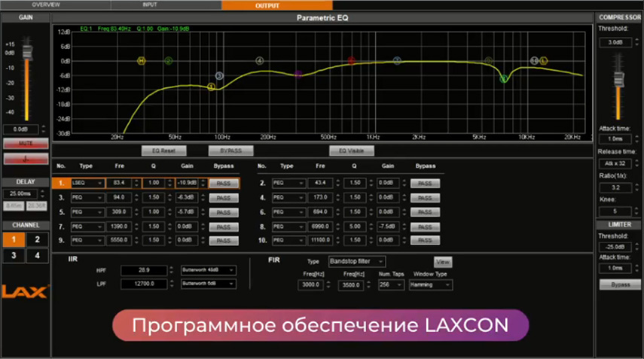This screenshot has width=644, height=359.
Task: Select channel 1
Action: pos(14,239)
